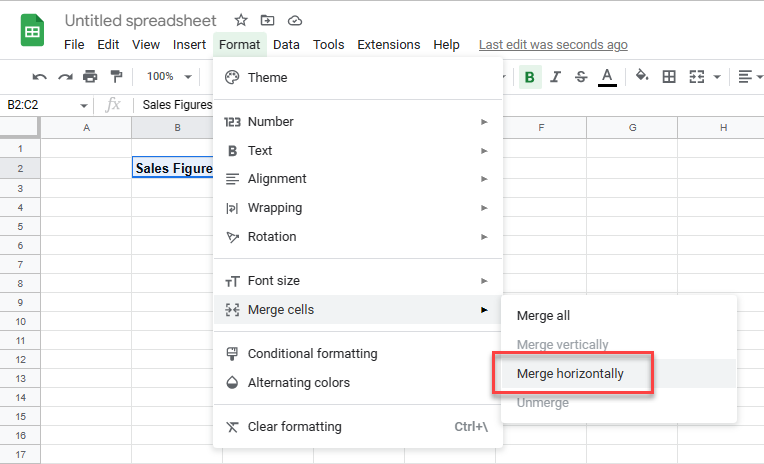This screenshot has height=464, width=764.
Task: Click the redo arrow in the toolbar
Action: pos(65,77)
